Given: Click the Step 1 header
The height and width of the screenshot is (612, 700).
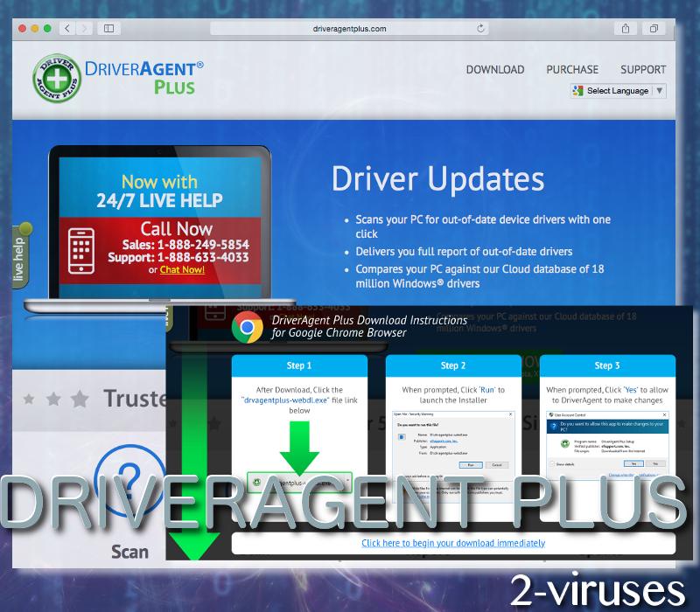Looking at the screenshot, I should [x=299, y=365].
